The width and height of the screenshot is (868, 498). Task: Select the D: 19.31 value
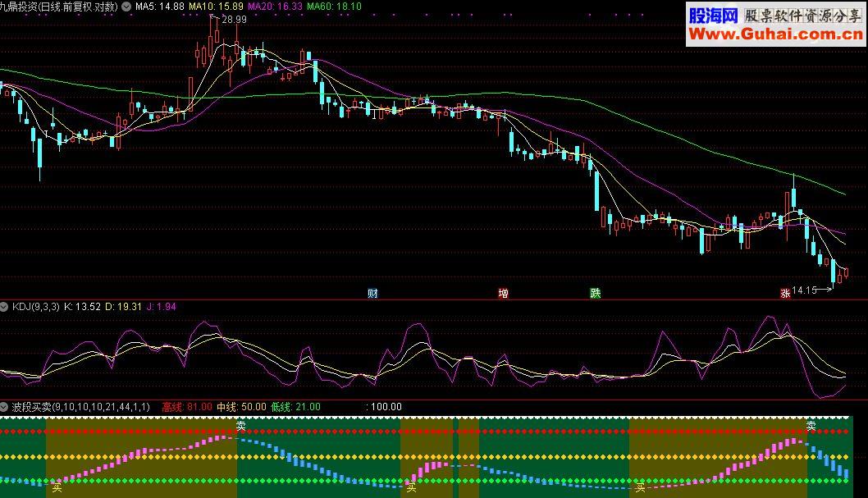click(x=123, y=307)
